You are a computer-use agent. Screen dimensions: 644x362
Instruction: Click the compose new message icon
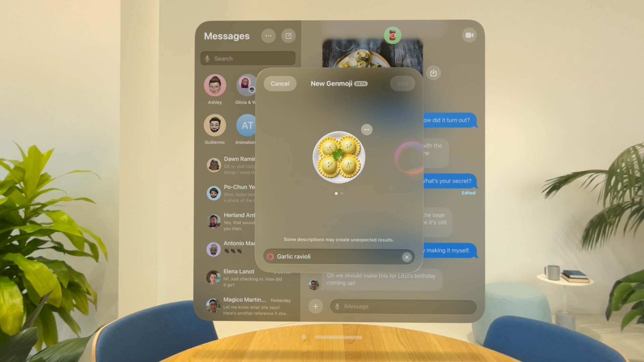point(288,35)
